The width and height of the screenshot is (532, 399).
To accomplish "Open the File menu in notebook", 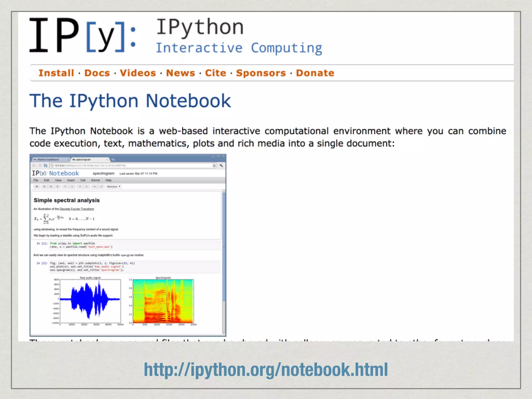I will (x=36, y=180).
